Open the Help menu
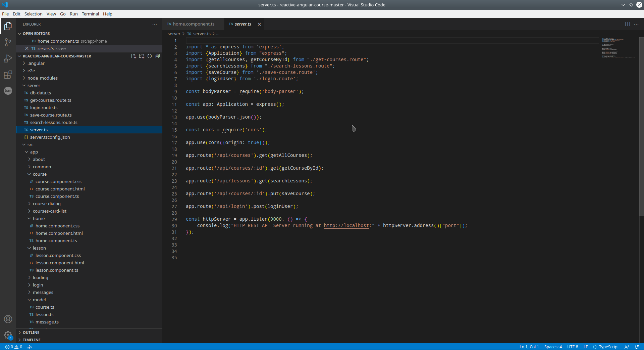This screenshot has width=644, height=350. pos(108,14)
